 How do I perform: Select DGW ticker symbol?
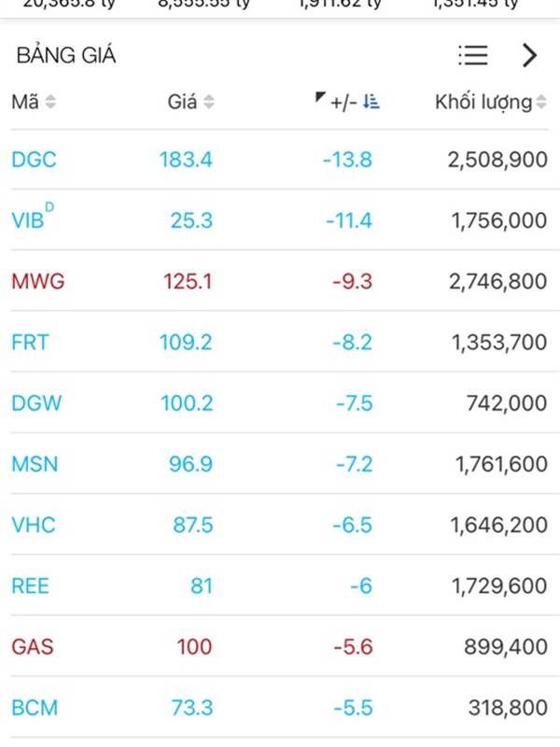pyautogui.click(x=36, y=403)
